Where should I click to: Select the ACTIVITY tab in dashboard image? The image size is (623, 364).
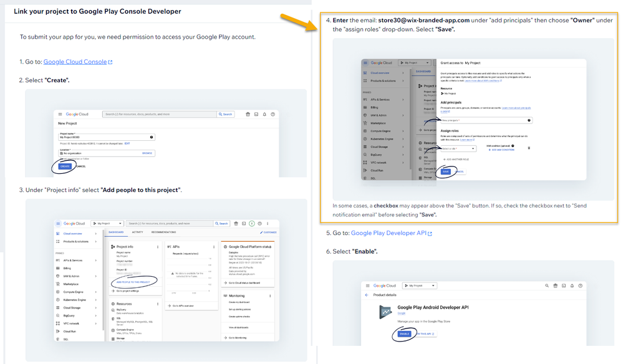(137, 232)
